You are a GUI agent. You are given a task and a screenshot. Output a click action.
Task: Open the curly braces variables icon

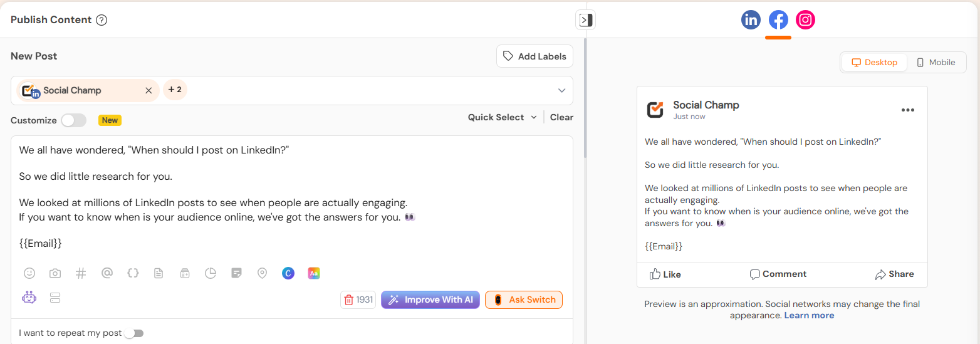[133, 273]
